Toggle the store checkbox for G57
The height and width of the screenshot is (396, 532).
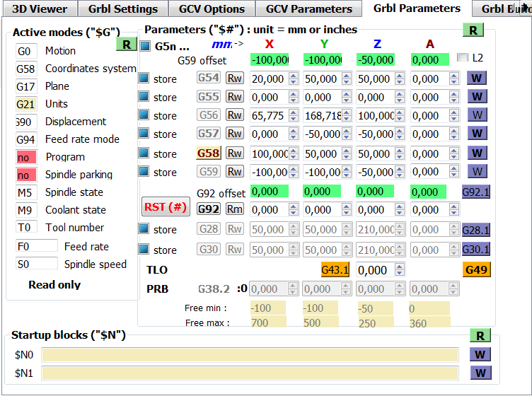click(x=144, y=133)
